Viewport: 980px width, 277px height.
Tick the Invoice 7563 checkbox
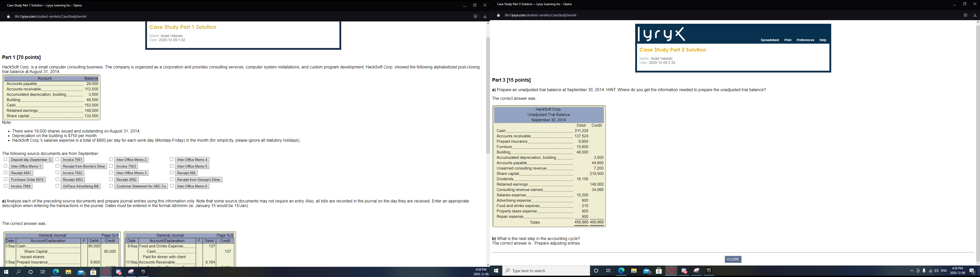[111, 166]
